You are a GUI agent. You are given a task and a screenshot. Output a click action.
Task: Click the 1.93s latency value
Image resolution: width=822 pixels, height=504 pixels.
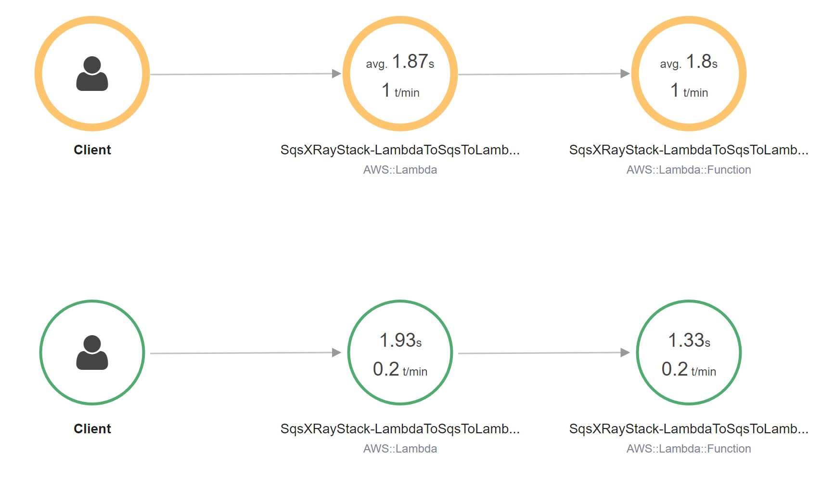click(x=400, y=340)
